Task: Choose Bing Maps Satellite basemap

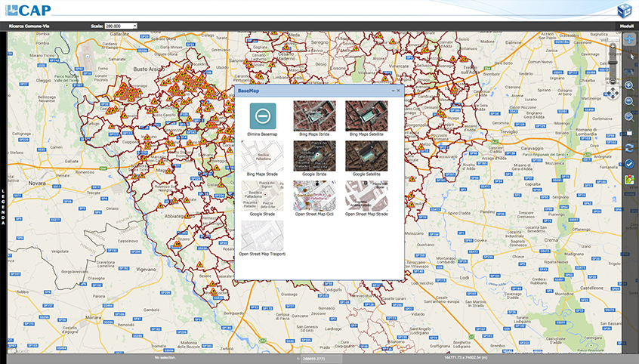Action: (x=366, y=116)
